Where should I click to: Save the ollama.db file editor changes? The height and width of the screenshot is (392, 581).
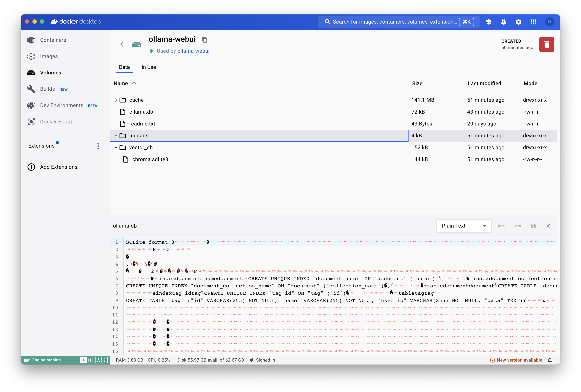click(533, 226)
